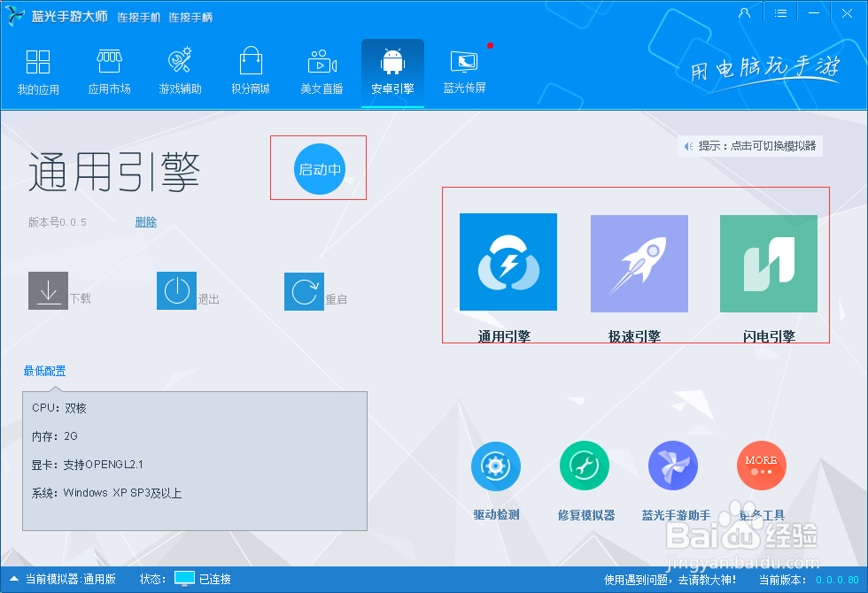
Task: Switch to 游戏辅助 tab
Action: point(180,72)
